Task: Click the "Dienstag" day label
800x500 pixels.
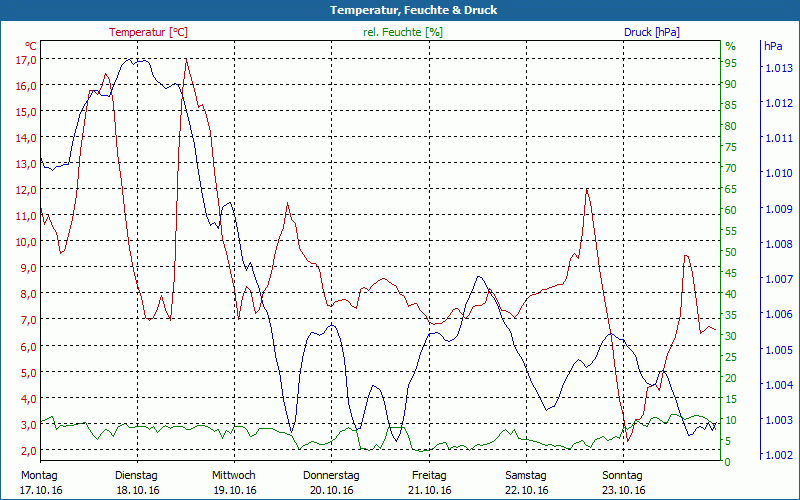Action: (x=136, y=475)
